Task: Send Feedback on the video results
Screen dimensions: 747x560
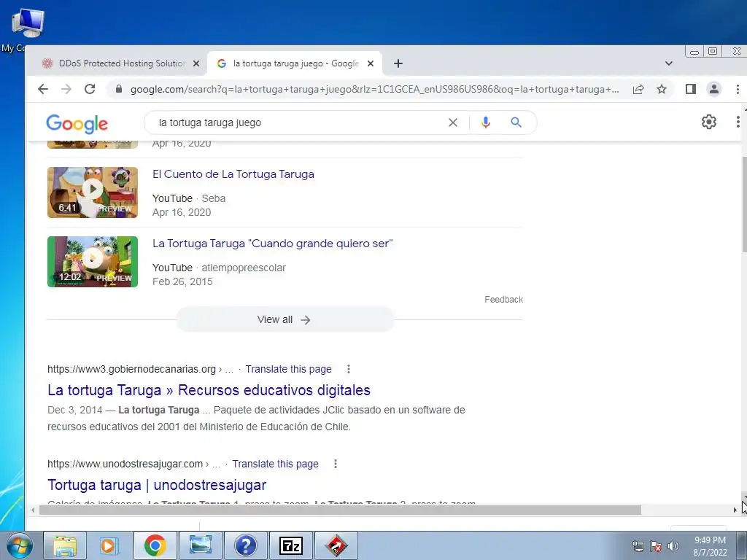Action: click(503, 300)
